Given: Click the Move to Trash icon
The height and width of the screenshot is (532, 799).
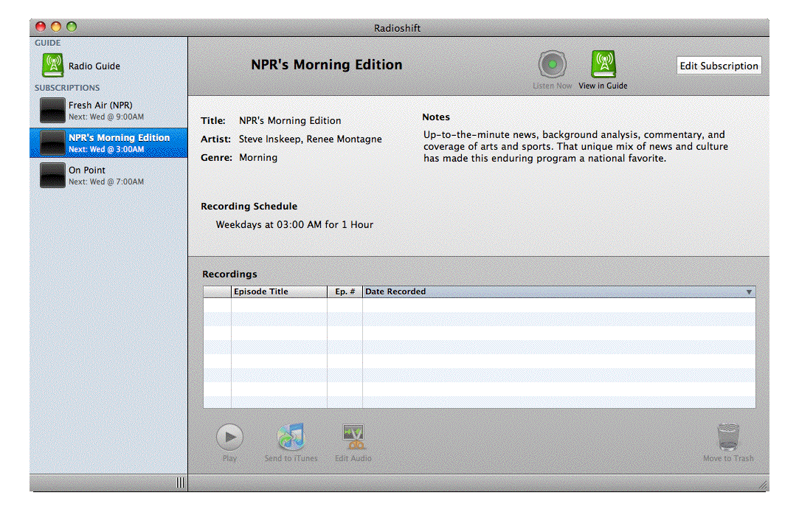Looking at the screenshot, I should pyautogui.click(x=728, y=438).
